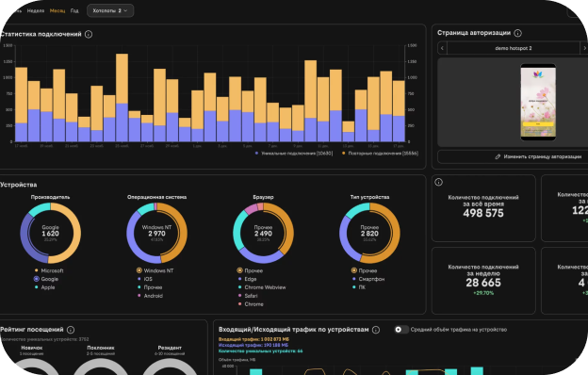This screenshot has height=375, width=588.
Task: Go to next hotspot with right arrow
Action: pyautogui.click(x=584, y=48)
